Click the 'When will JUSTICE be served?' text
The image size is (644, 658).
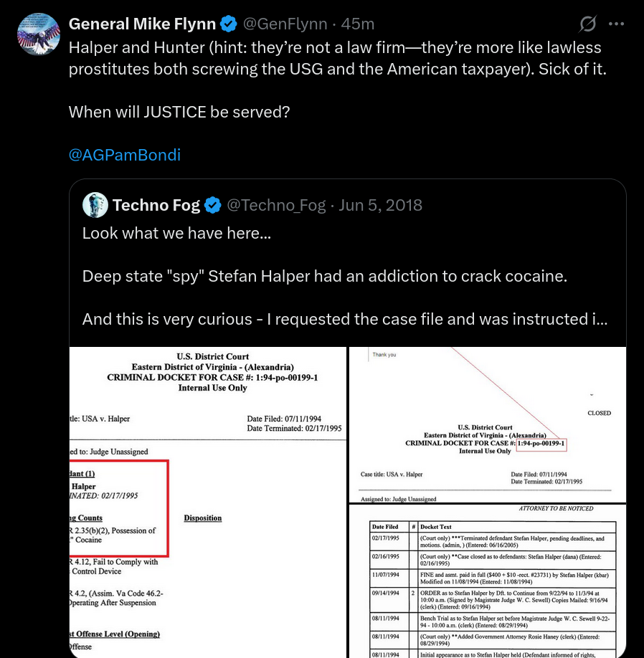point(179,112)
